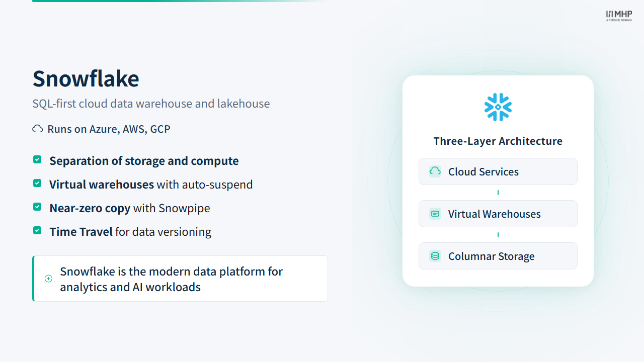Viewport: 644px width, 362px height.
Task: Click the checkmark beside Time Travel
Action: click(37, 230)
